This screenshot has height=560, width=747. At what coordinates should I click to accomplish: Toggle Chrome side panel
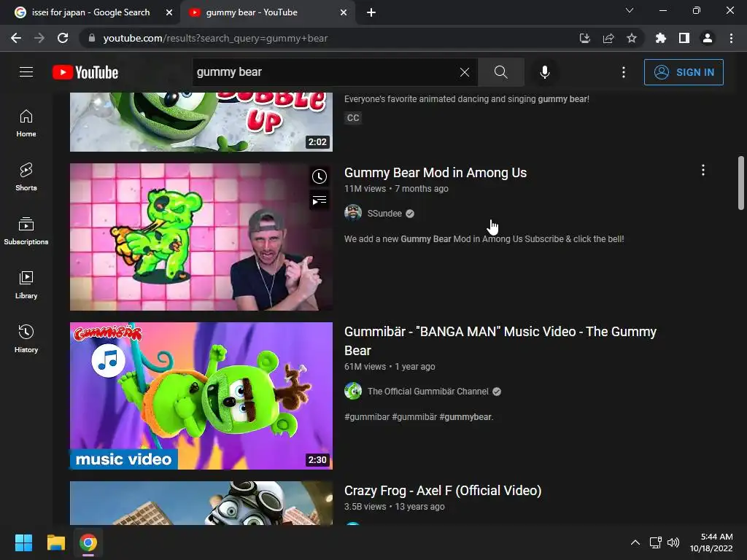[x=684, y=38]
